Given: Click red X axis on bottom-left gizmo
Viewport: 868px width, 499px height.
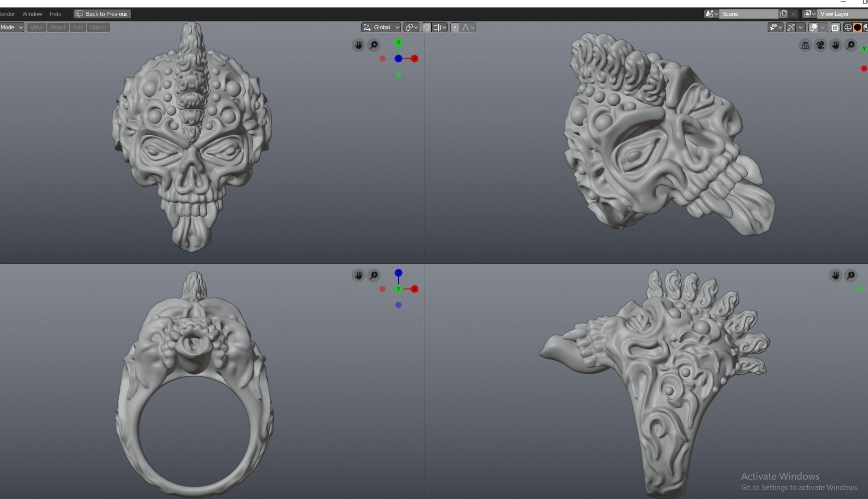Looking at the screenshot, I should pyautogui.click(x=414, y=289).
